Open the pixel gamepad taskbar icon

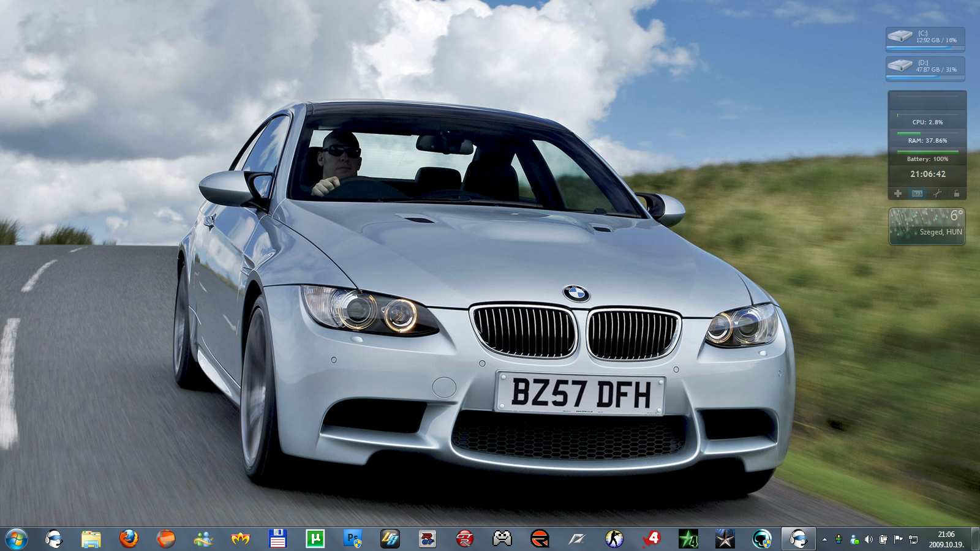502,539
